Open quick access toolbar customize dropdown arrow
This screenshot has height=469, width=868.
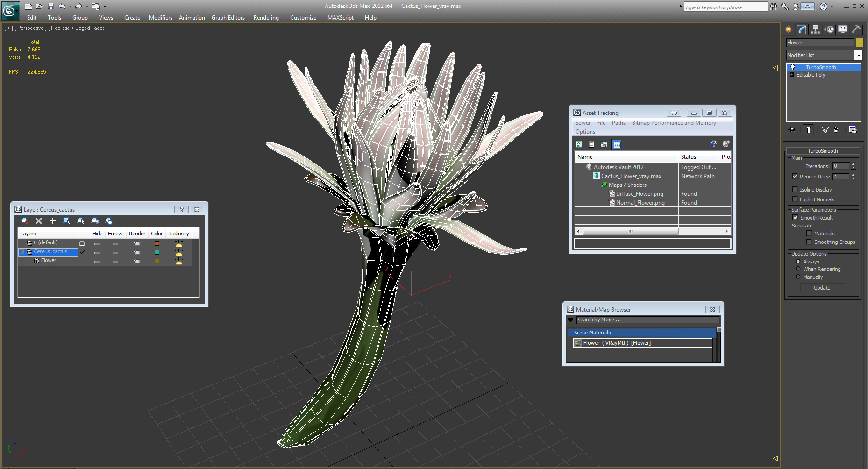coord(105,6)
